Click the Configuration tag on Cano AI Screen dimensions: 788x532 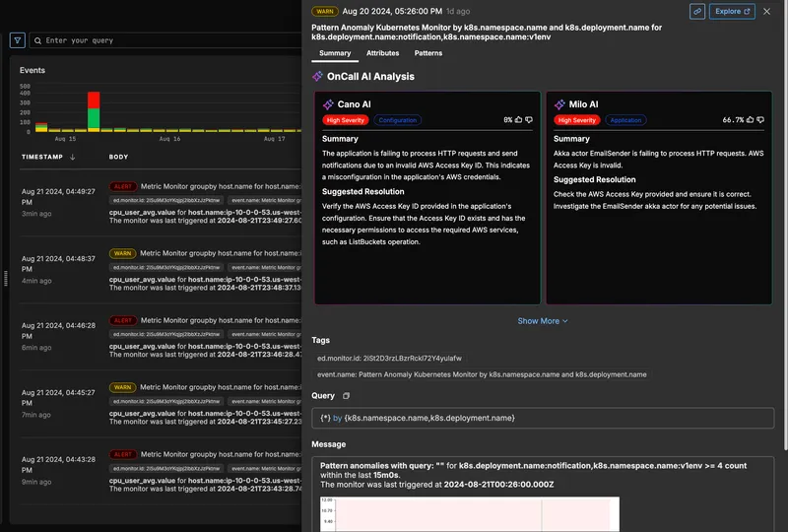pos(397,120)
